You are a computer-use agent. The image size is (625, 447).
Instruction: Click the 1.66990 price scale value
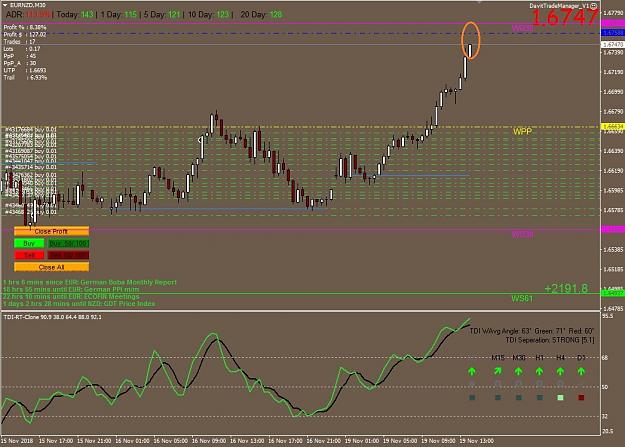(613, 92)
